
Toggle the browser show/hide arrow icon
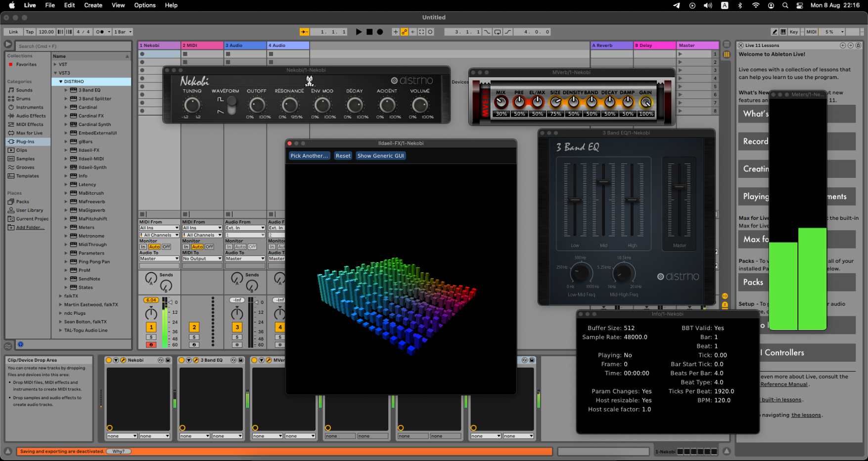pos(8,44)
